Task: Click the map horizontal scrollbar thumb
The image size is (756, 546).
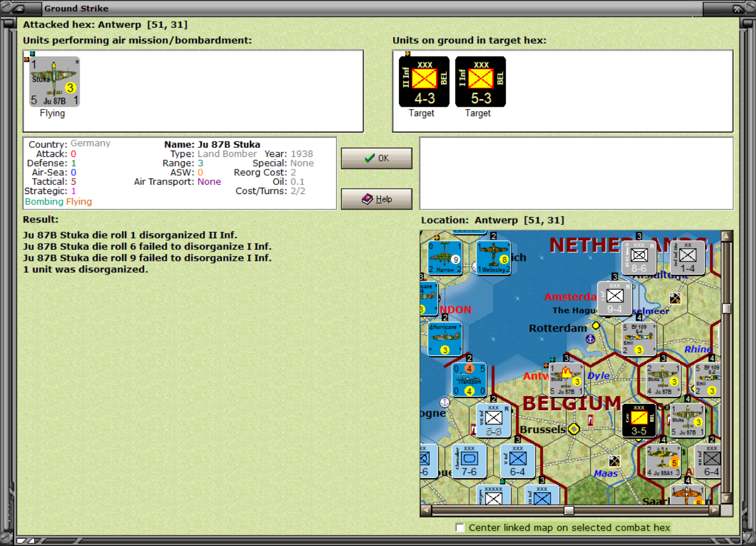Action: tap(569, 510)
